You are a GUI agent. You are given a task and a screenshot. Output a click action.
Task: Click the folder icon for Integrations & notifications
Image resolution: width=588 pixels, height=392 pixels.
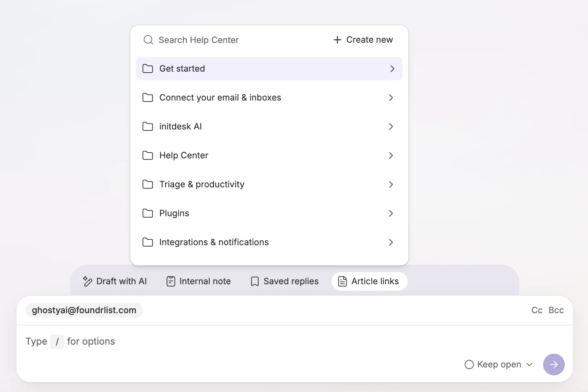click(x=148, y=242)
